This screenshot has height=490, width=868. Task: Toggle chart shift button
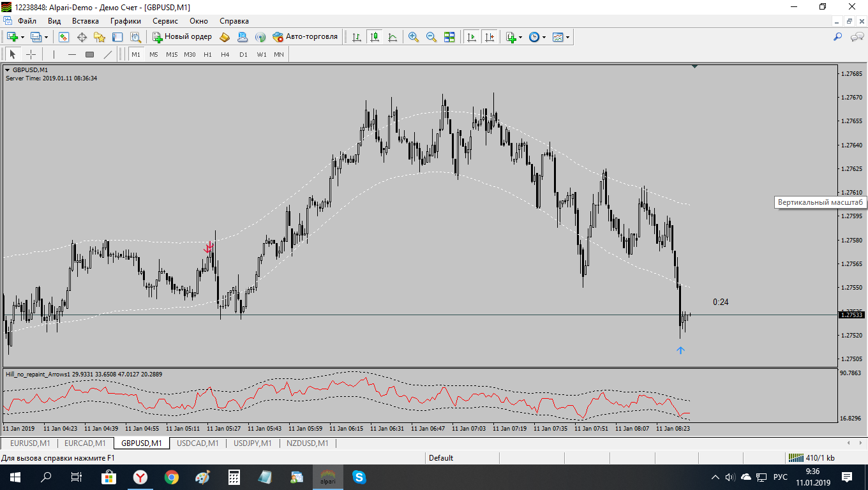tap(490, 37)
